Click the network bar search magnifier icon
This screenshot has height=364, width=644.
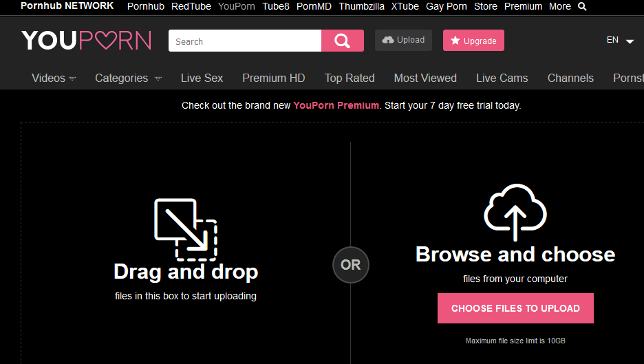click(x=582, y=7)
